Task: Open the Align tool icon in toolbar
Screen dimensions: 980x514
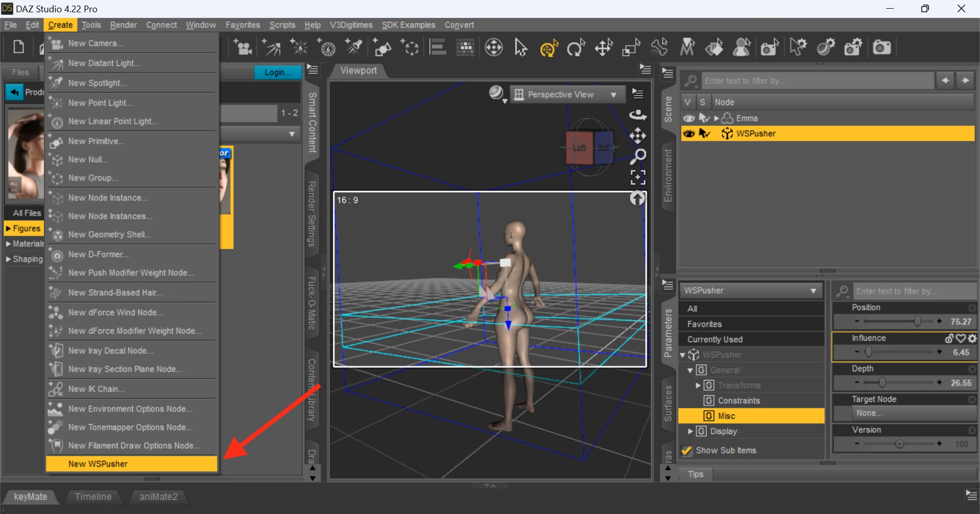Action: 437,47
